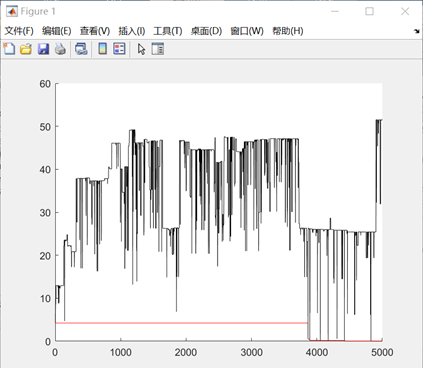The height and width of the screenshot is (368, 423).
Task: Activate the Edit Plot arrow tool
Action: (141, 49)
